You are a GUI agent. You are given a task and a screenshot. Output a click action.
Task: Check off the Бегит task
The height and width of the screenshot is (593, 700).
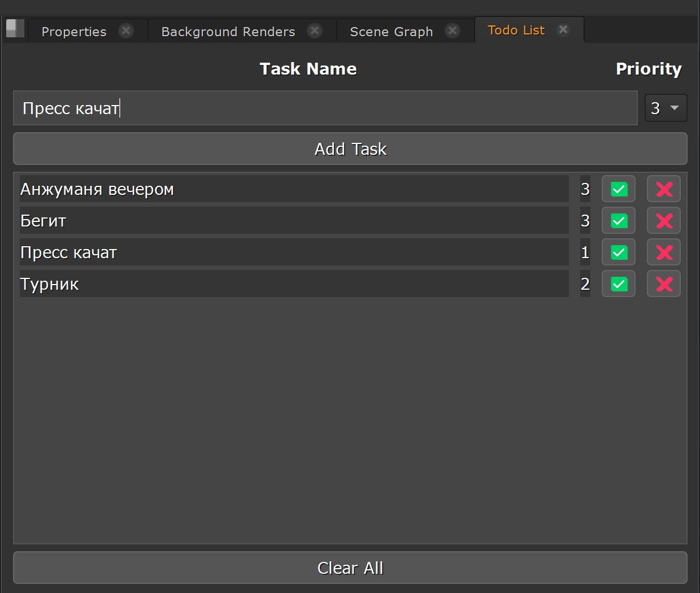(x=619, y=221)
